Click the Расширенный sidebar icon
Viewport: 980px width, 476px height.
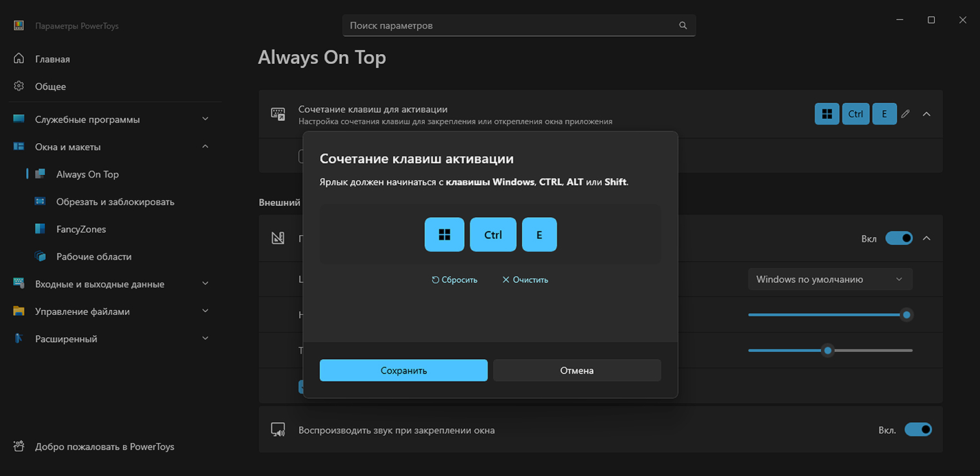click(x=19, y=339)
